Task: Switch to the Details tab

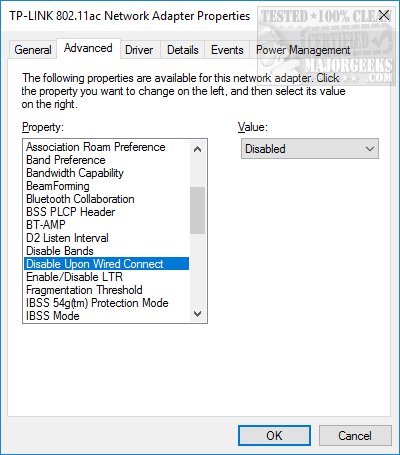Action: point(183,50)
